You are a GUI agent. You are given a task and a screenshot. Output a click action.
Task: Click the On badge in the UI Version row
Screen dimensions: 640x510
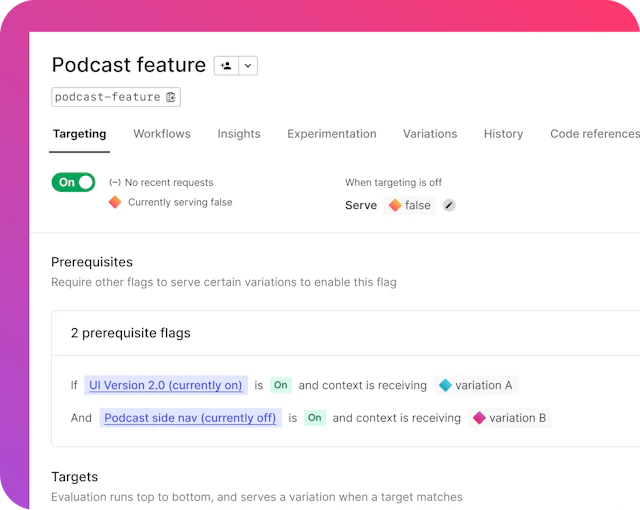tap(281, 385)
